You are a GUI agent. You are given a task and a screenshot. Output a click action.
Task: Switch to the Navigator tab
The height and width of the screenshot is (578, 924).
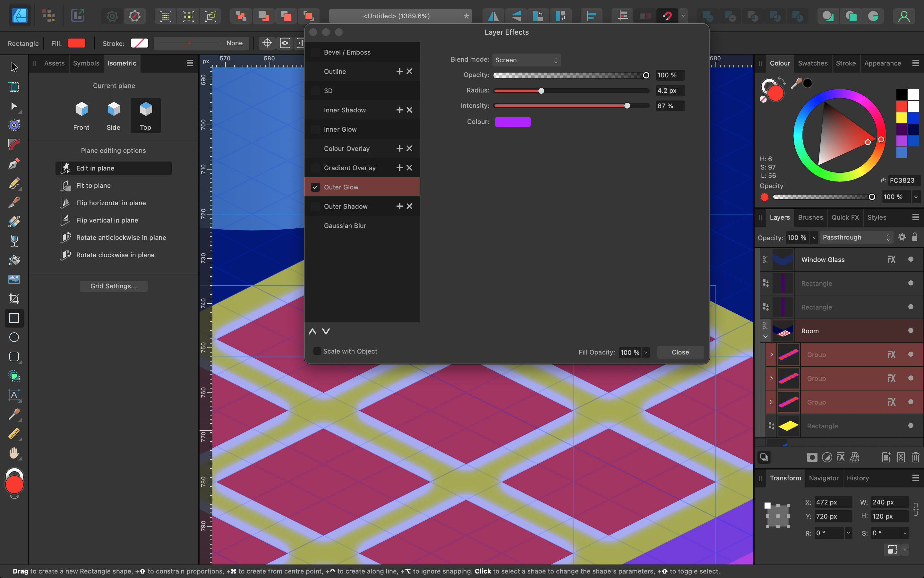824,478
